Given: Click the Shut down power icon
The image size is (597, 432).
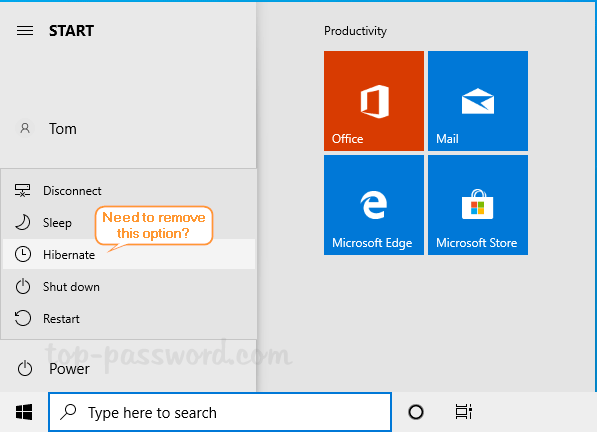Looking at the screenshot, I should tap(23, 286).
